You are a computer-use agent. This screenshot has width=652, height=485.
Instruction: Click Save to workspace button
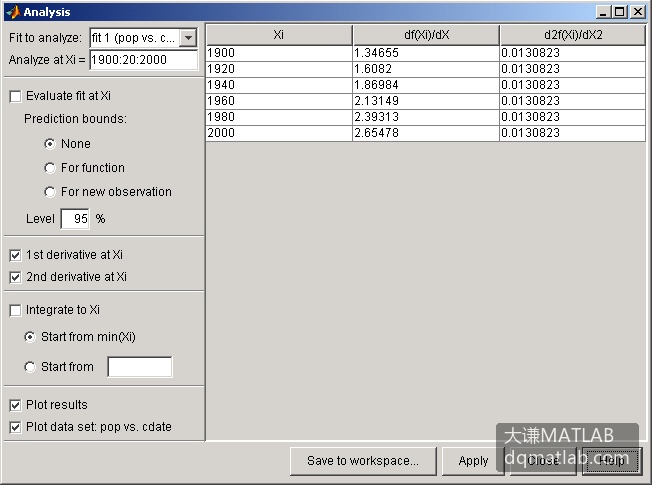363,461
